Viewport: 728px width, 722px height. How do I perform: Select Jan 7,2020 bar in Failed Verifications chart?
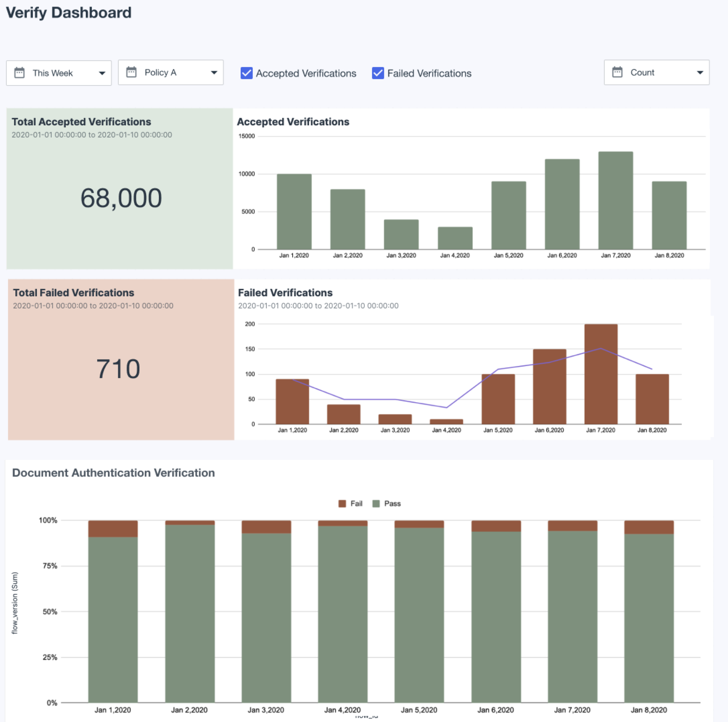(601, 374)
